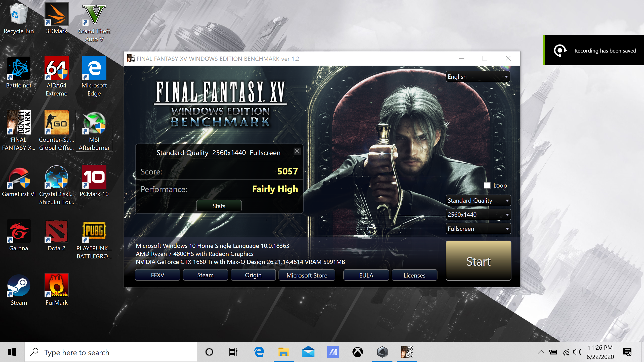This screenshot has width=644, height=362.
Task: Open the Action Center notifications icon
Action: [627, 352]
